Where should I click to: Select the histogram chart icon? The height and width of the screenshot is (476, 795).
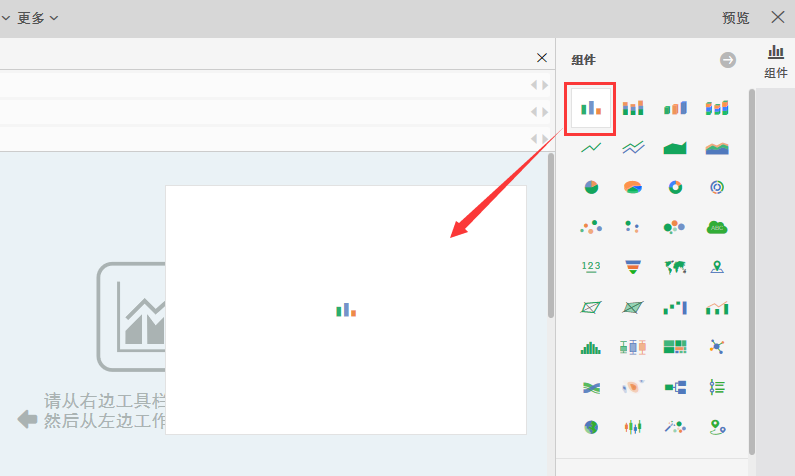click(591, 347)
